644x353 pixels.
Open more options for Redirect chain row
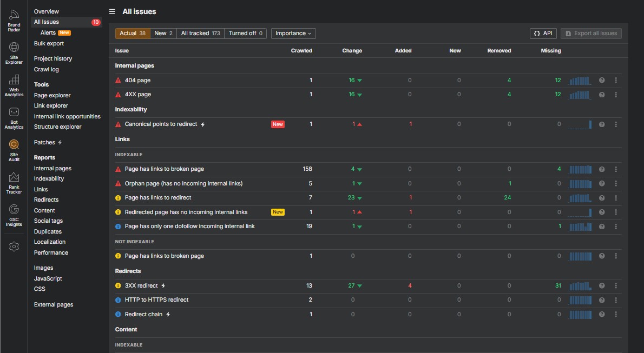(616, 315)
